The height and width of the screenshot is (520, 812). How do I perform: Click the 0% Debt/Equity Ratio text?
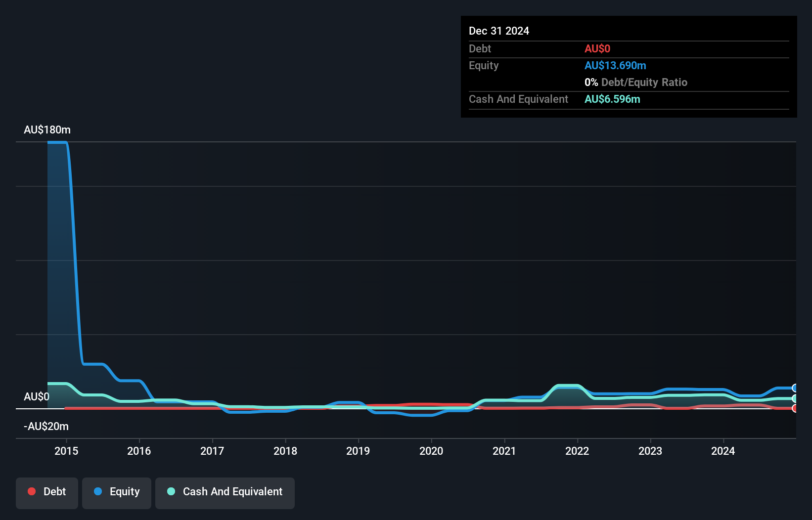click(x=636, y=83)
